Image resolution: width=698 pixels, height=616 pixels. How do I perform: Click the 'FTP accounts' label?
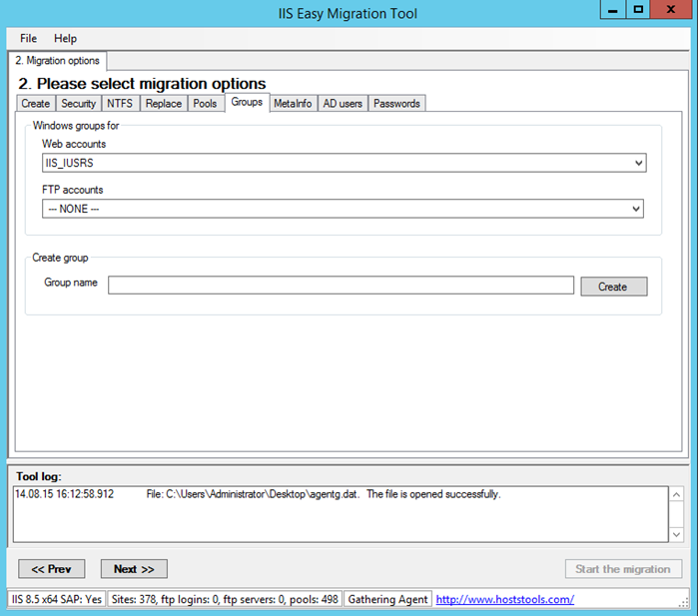pos(73,190)
